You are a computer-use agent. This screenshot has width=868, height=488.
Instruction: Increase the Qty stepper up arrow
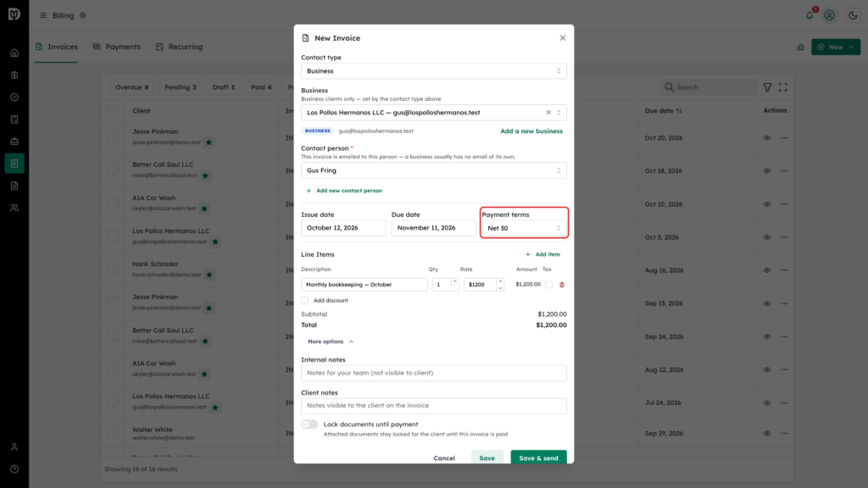[455, 281]
